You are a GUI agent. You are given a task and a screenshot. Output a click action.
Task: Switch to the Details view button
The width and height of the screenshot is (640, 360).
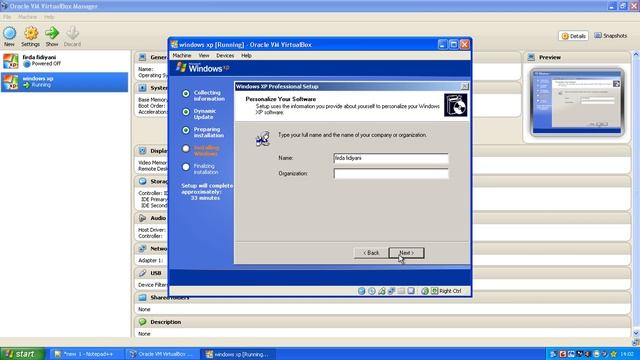[x=573, y=36]
